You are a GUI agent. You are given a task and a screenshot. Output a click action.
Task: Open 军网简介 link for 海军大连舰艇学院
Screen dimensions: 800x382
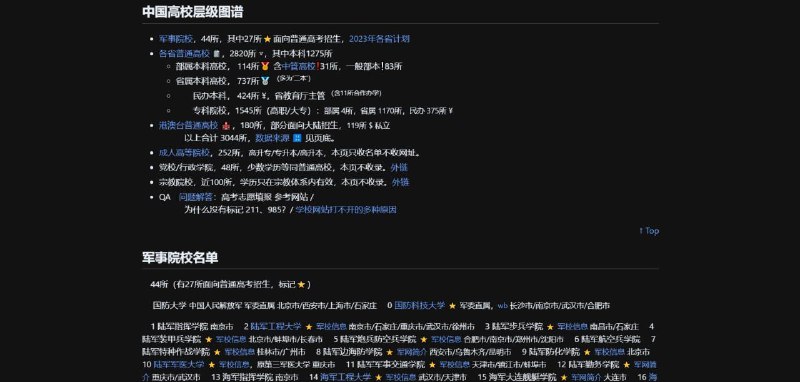point(586,377)
